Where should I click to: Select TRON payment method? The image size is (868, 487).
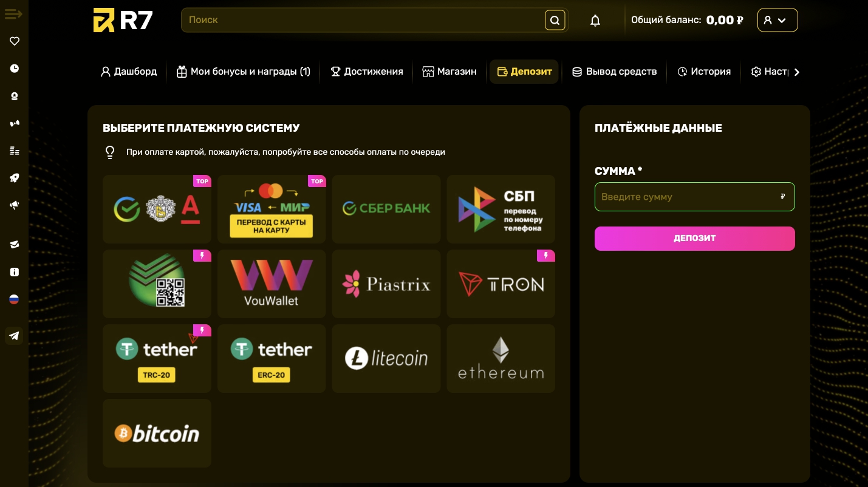coord(501,284)
